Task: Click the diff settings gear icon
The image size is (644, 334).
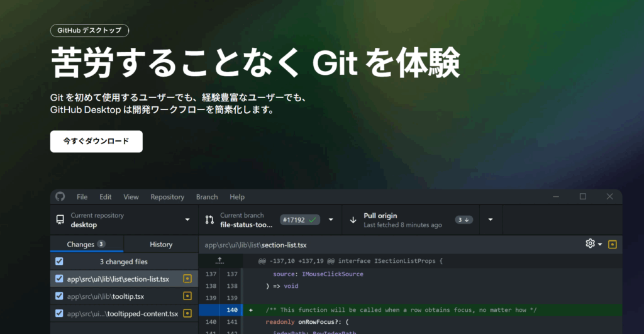Action: (590, 244)
